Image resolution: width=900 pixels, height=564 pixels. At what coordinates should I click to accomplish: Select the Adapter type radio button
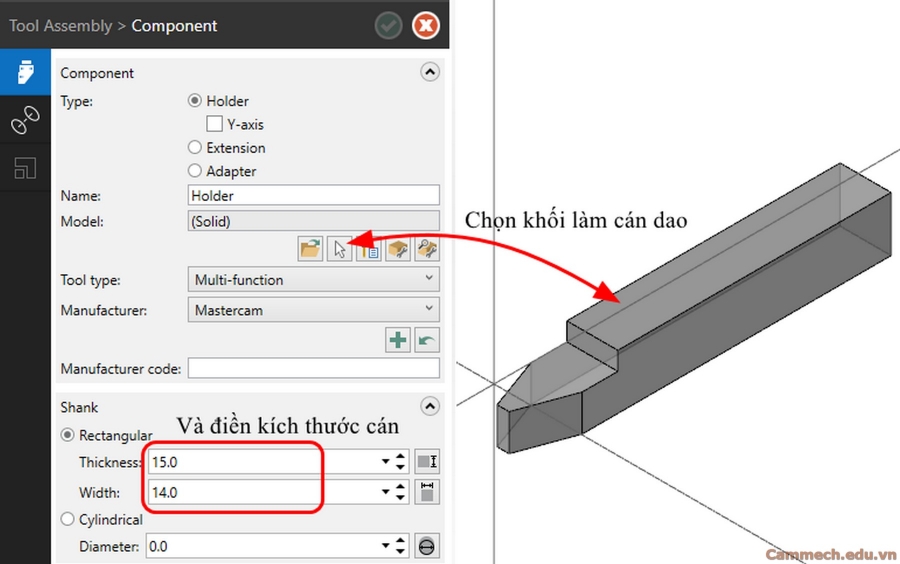click(195, 171)
